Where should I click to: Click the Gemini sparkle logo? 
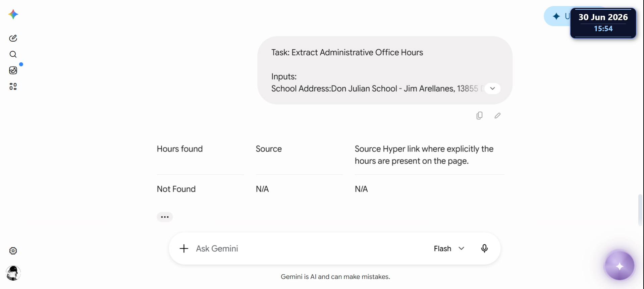click(13, 14)
